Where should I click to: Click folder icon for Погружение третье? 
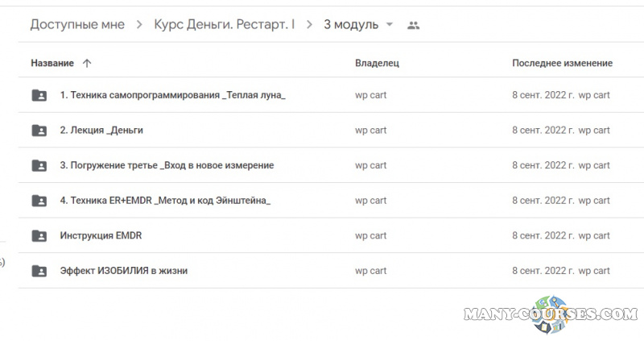point(39,165)
